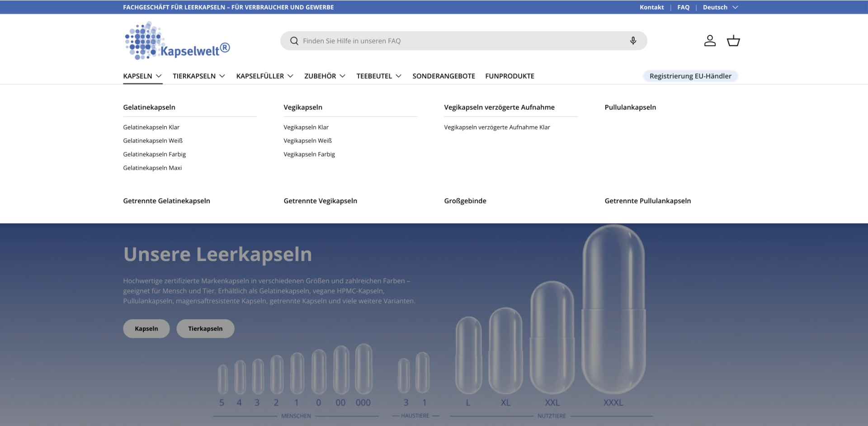Expand the Tierkapseln menu

198,76
